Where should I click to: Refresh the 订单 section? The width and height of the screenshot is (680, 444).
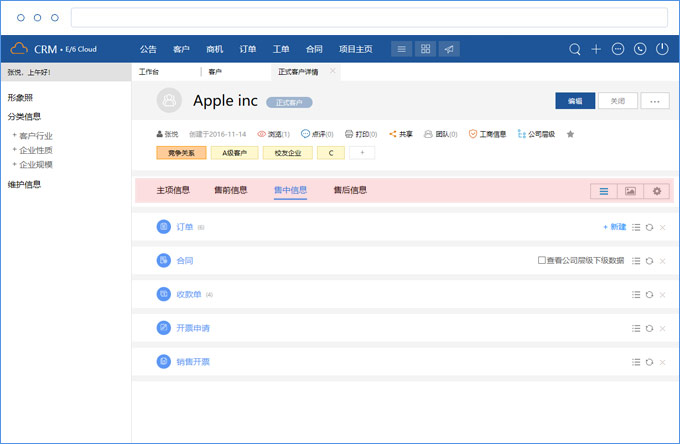(649, 227)
